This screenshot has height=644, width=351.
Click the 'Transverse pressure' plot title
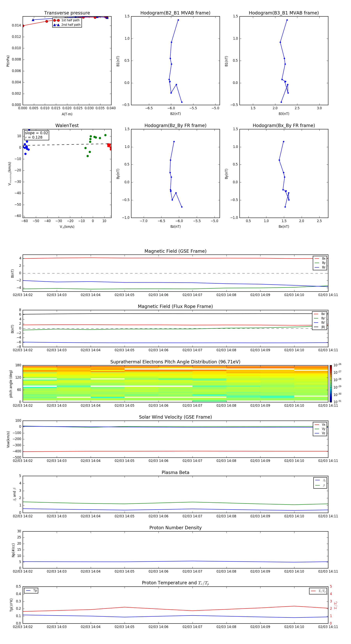67,13
